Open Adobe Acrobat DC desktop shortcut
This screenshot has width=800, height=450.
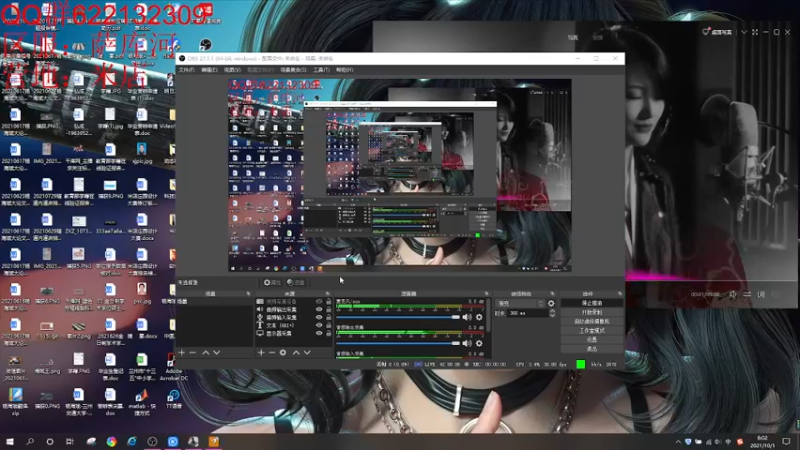click(x=173, y=368)
